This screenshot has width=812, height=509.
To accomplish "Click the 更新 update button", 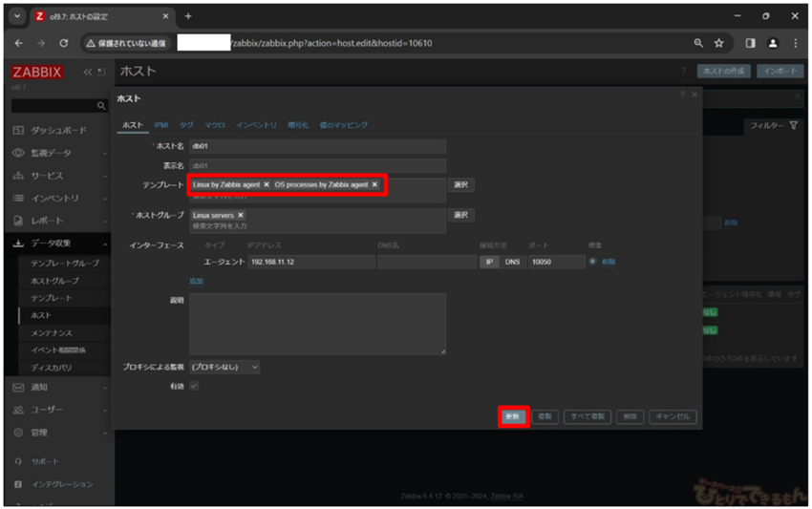I will click(513, 417).
